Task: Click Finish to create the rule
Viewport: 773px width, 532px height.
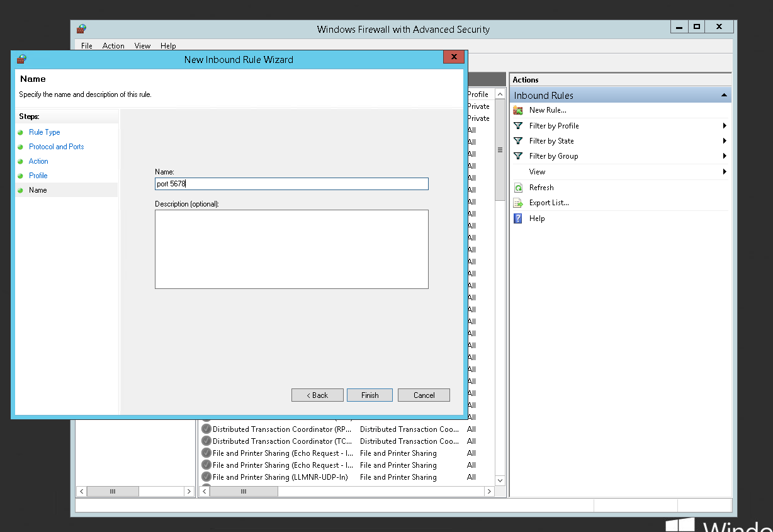Action: (370, 395)
